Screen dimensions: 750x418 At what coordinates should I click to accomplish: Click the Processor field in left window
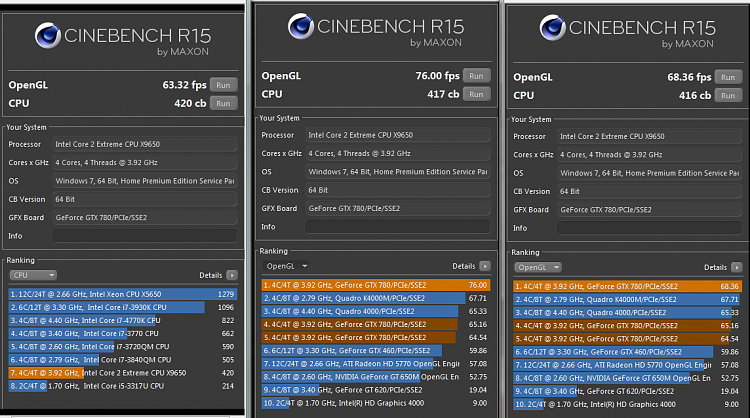click(144, 144)
